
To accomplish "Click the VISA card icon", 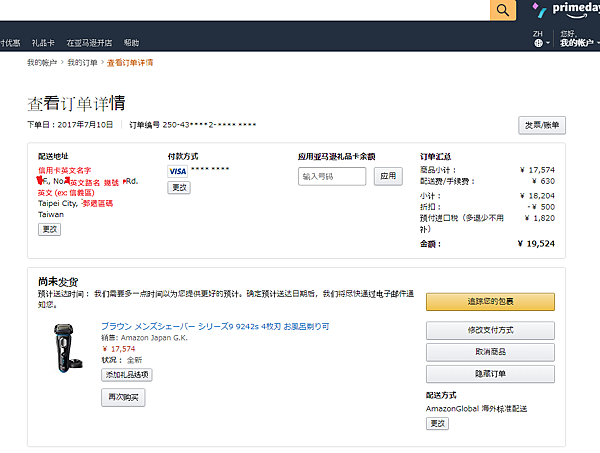I will tap(178, 171).
